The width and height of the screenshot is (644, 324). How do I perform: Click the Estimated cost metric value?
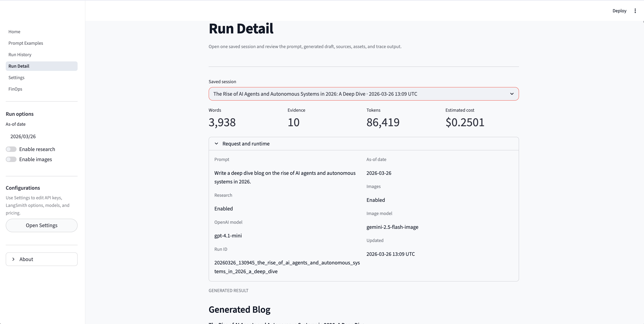465,122
